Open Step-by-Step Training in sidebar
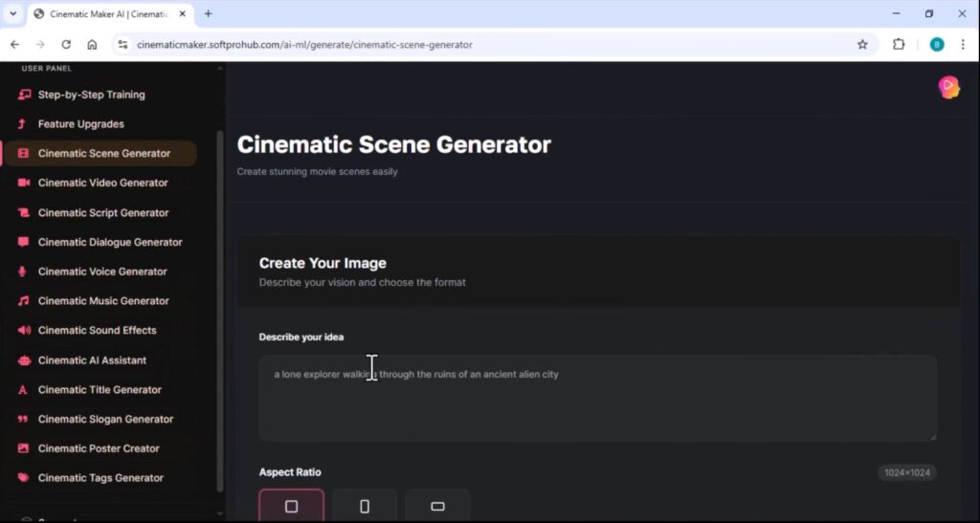Image resolution: width=980 pixels, height=523 pixels. pos(91,95)
